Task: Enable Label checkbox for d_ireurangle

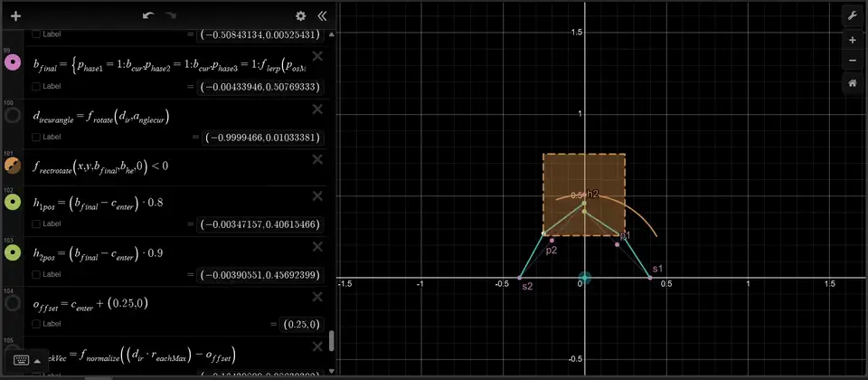Action: click(x=36, y=137)
